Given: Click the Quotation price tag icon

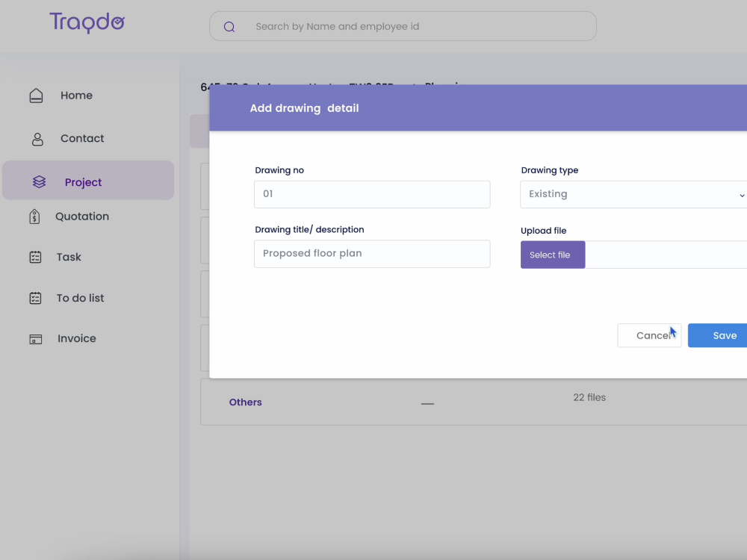Looking at the screenshot, I should point(34,217).
